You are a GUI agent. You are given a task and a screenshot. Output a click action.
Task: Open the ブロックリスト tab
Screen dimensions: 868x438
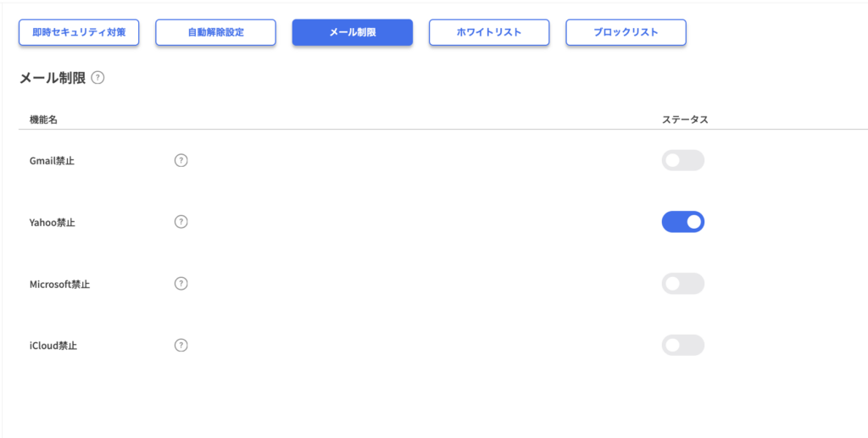click(626, 32)
